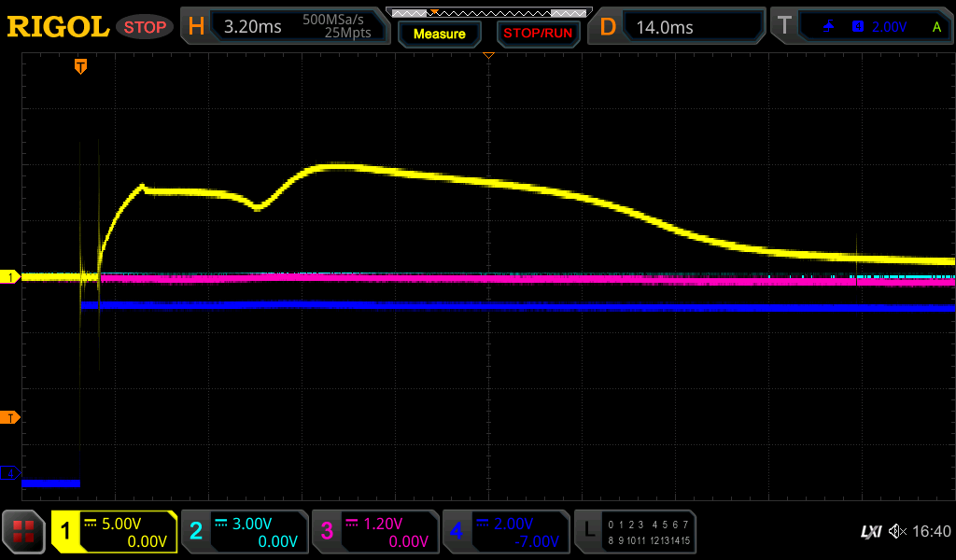Click the rising edge trigger slope icon

click(829, 27)
